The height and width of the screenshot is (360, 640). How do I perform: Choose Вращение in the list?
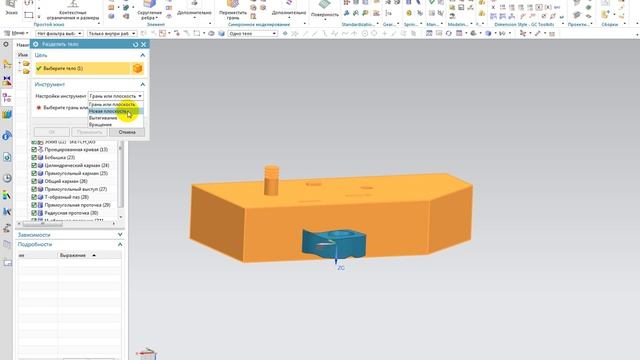[x=116, y=124]
